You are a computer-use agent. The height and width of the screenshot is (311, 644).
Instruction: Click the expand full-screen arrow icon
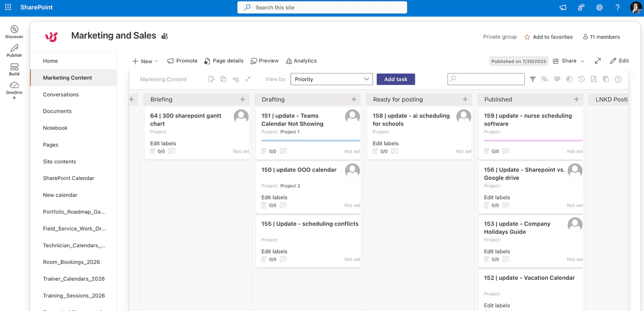598,61
